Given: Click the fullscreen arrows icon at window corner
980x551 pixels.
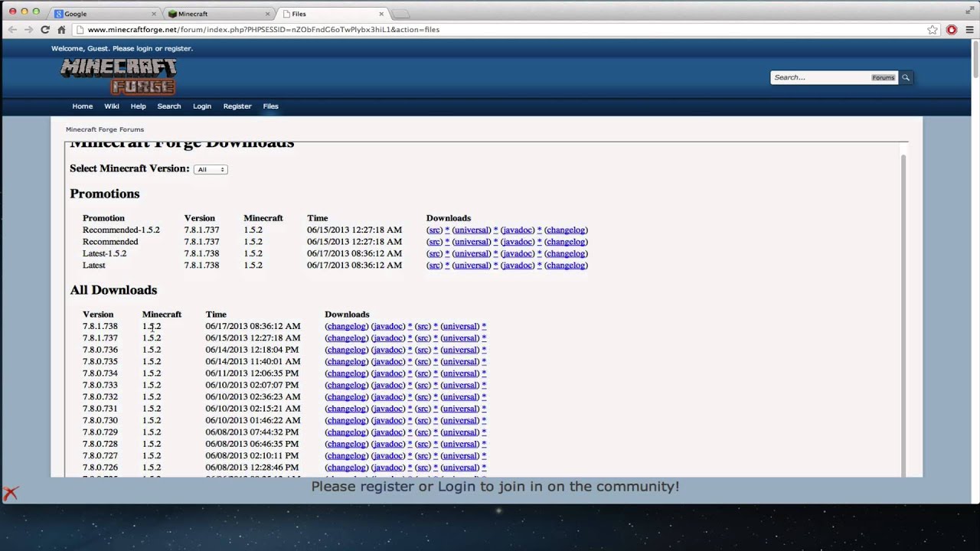Looking at the screenshot, I should click(x=969, y=9).
